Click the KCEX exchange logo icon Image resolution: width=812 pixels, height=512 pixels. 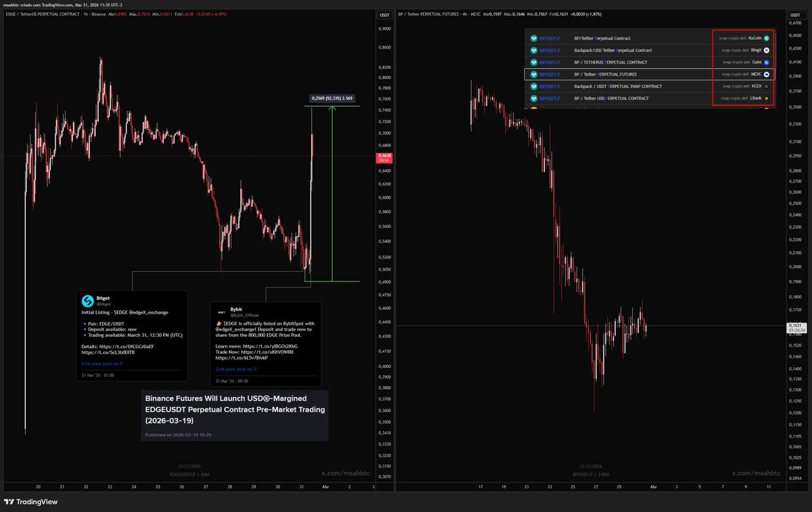coord(767,86)
